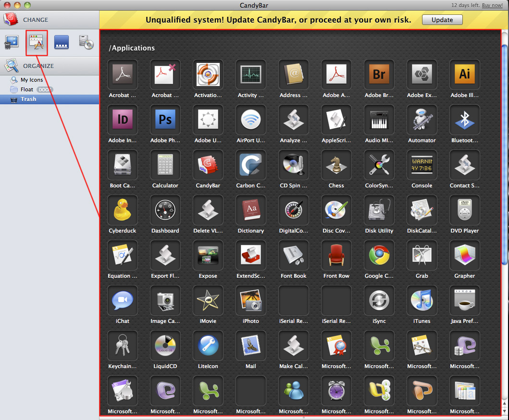Select the DVD Player icon
This screenshot has width=509, height=420.
click(464, 210)
